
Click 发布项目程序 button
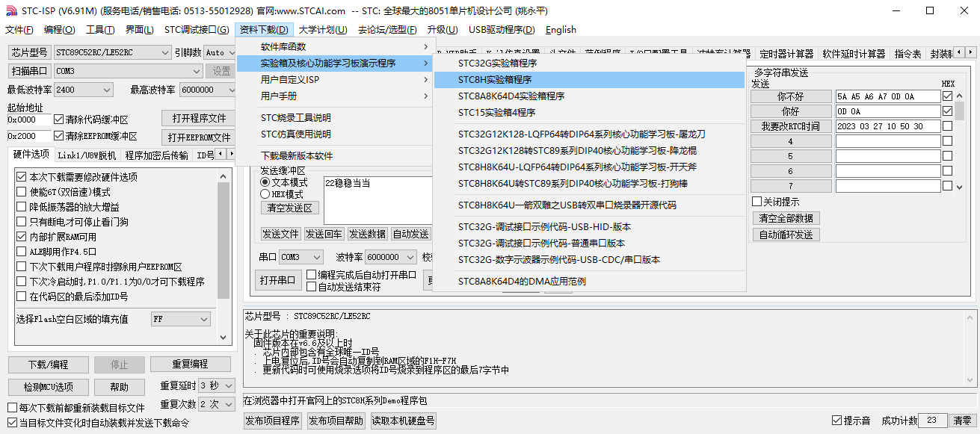click(x=273, y=421)
